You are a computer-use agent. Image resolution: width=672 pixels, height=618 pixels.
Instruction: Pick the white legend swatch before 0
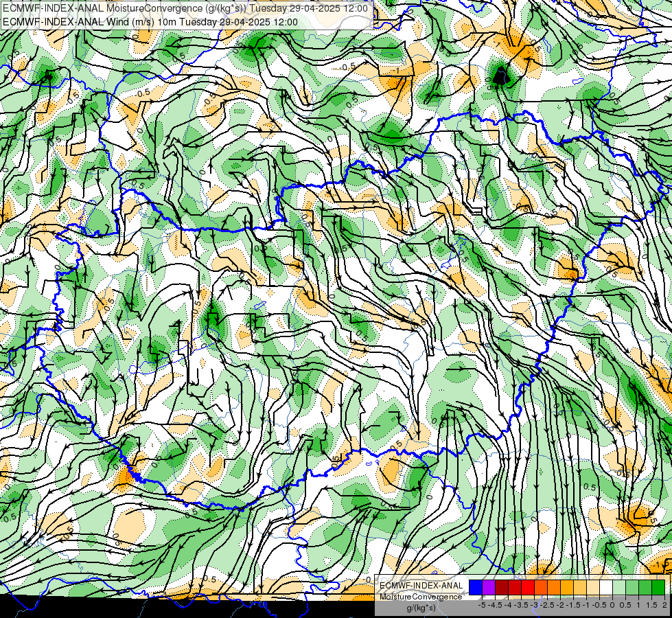(606, 587)
